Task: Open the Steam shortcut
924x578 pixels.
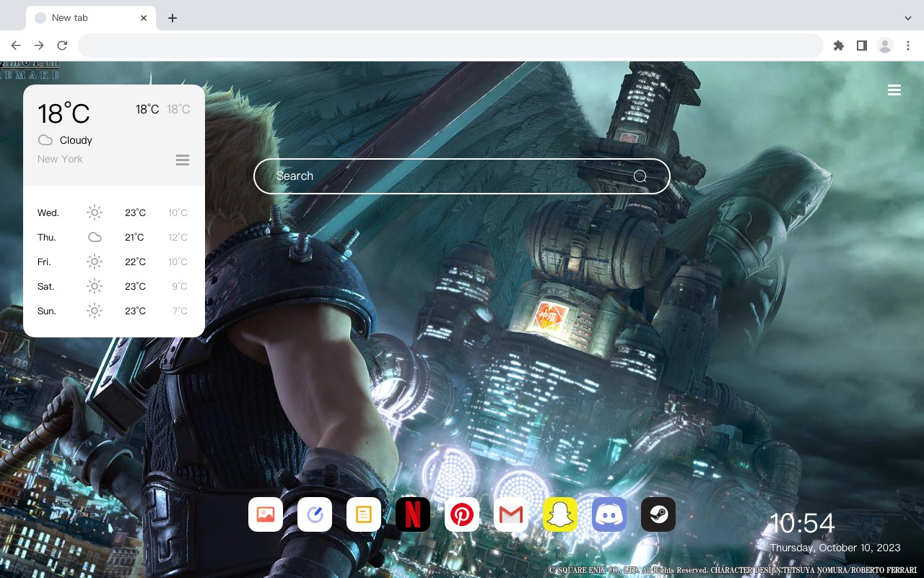Action: (x=658, y=514)
